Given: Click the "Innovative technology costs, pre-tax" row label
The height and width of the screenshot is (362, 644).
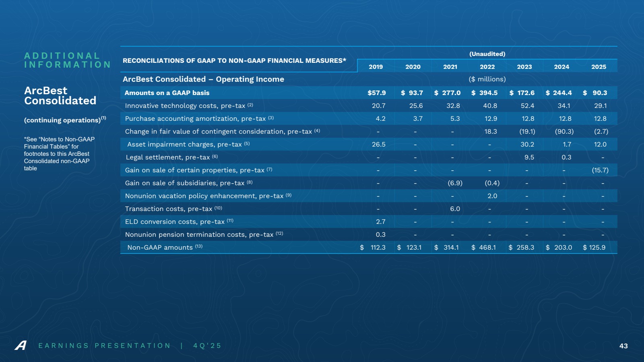Looking at the screenshot, I should click(x=189, y=106).
